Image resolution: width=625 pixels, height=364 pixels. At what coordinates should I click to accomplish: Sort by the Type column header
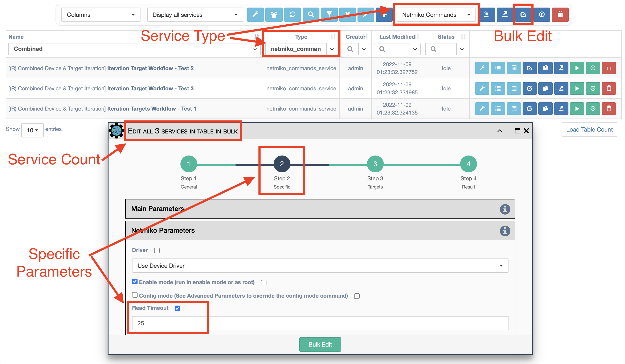[301, 37]
